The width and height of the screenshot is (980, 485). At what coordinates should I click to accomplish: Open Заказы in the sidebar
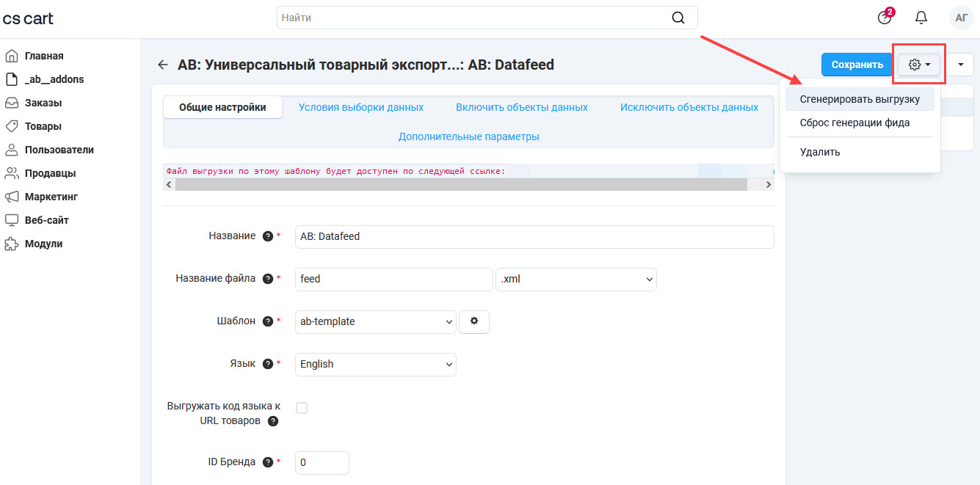coord(43,103)
